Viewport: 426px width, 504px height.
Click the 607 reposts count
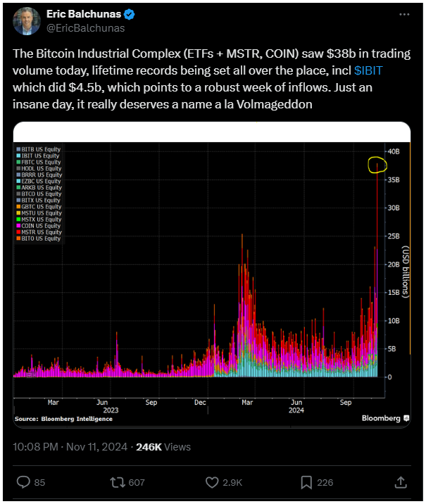coord(137,482)
